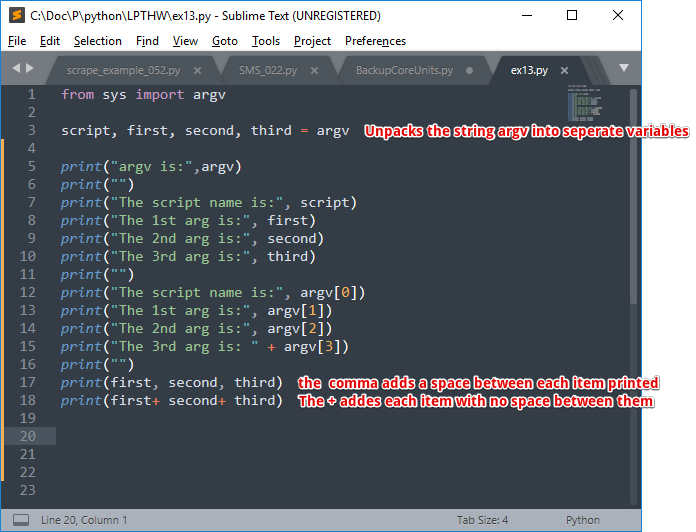Click argv[0] on line 12
This screenshot has width=696, height=532.
click(x=329, y=293)
